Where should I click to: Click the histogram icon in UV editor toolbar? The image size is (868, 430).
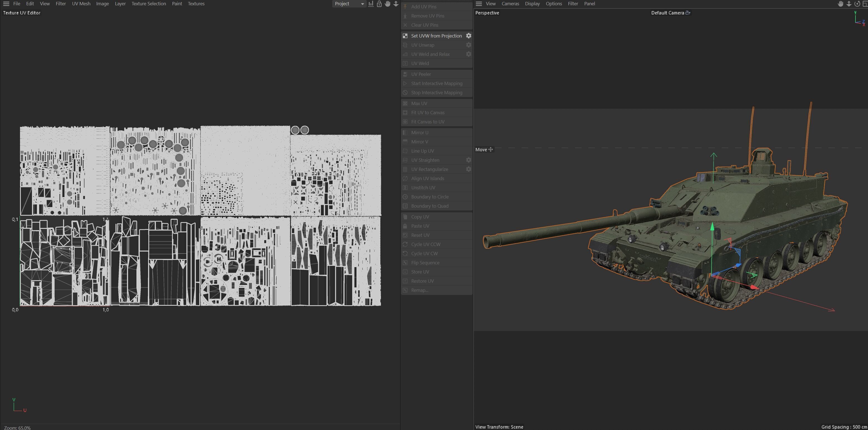point(371,4)
